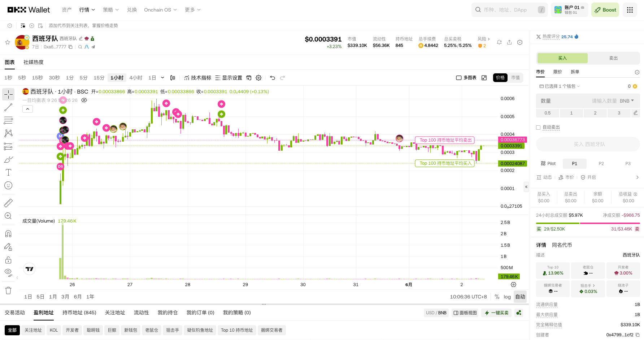
Task: Click the 数量 amount input field
Action: pyautogui.click(x=588, y=101)
